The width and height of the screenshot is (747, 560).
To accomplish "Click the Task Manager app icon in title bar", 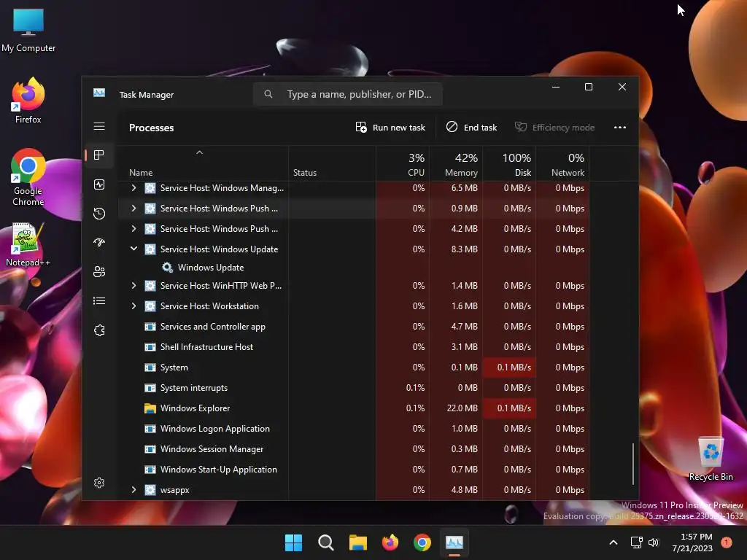I will [x=99, y=93].
